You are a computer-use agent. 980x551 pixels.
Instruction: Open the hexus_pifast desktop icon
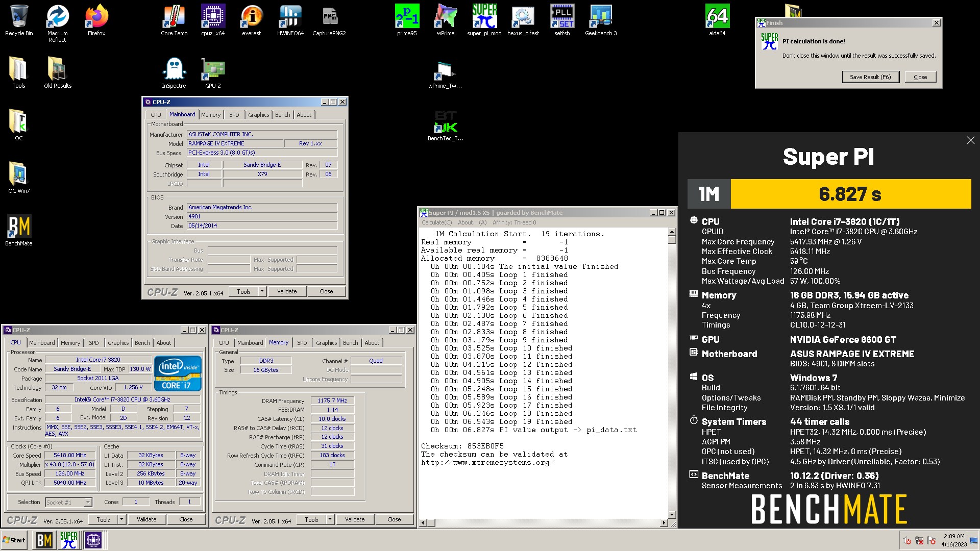[x=523, y=20]
